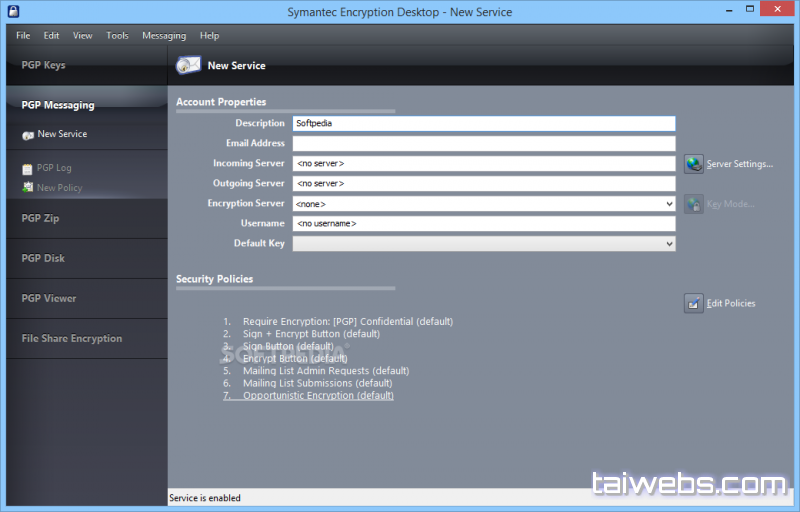The height and width of the screenshot is (512, 800).
Task: Click the New Service envelope icon in header
Action: [x=188, y=66]
